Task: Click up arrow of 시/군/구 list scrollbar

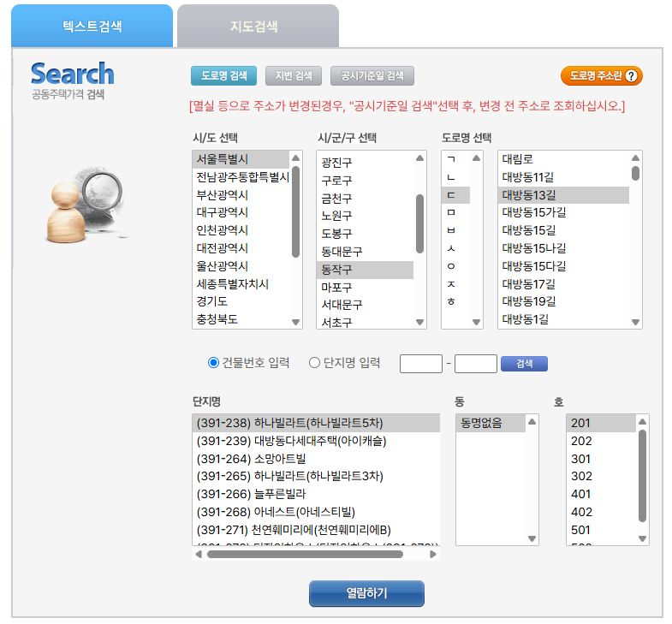Action: (x=420, y=158)
